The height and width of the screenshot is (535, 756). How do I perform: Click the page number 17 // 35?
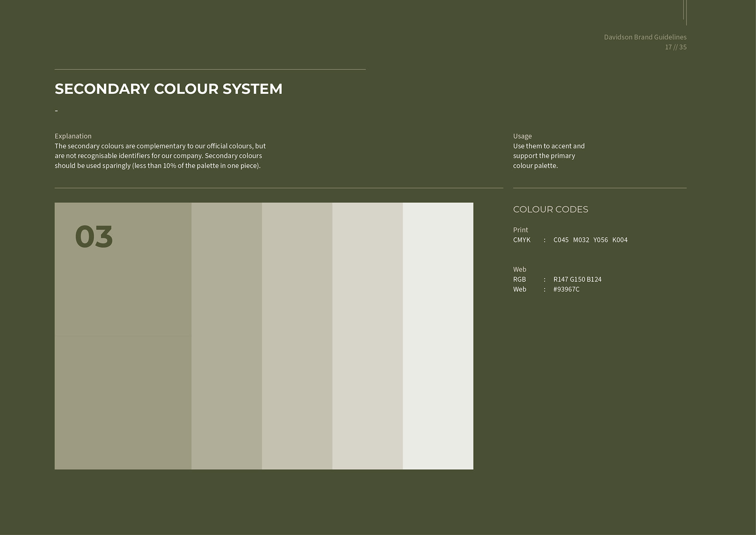(x=676, y=47)
